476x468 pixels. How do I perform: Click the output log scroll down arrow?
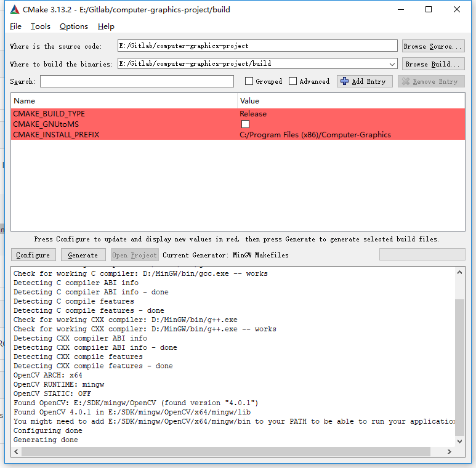(x=459, y=442)
